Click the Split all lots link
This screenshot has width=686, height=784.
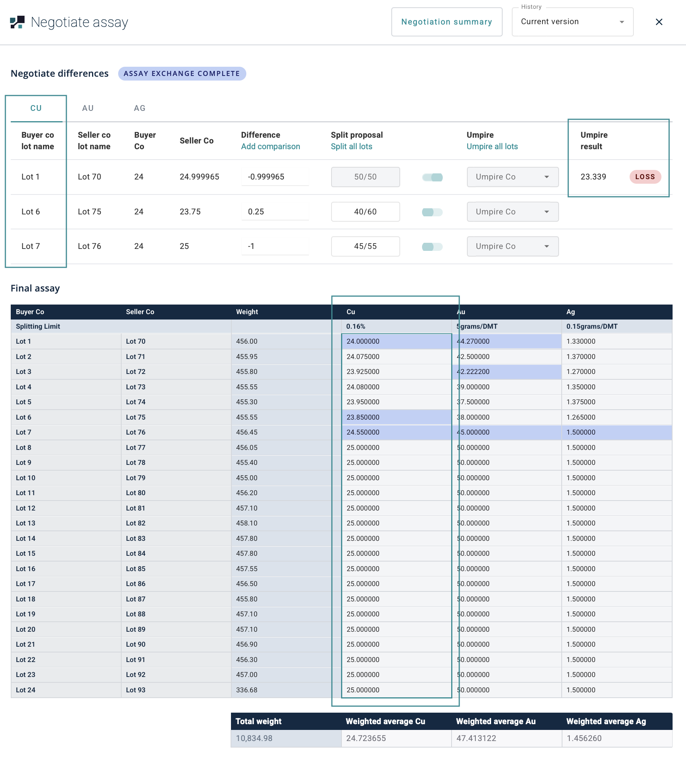351,147
